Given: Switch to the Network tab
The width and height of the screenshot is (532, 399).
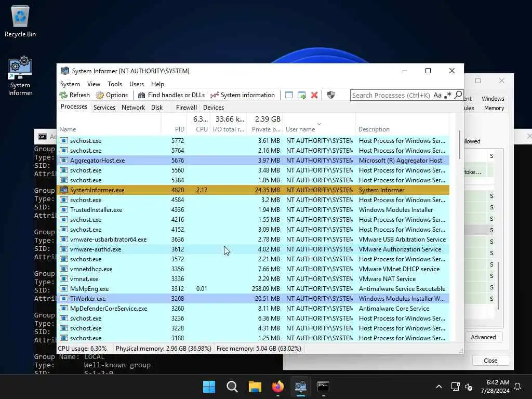Looking at the screenshot, I should [133, 107].
